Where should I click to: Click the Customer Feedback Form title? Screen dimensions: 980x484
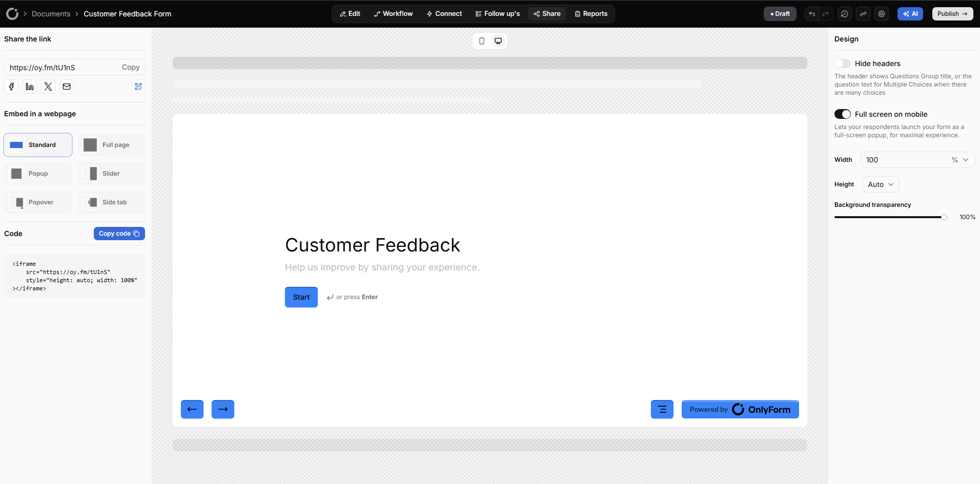point(128,14)
